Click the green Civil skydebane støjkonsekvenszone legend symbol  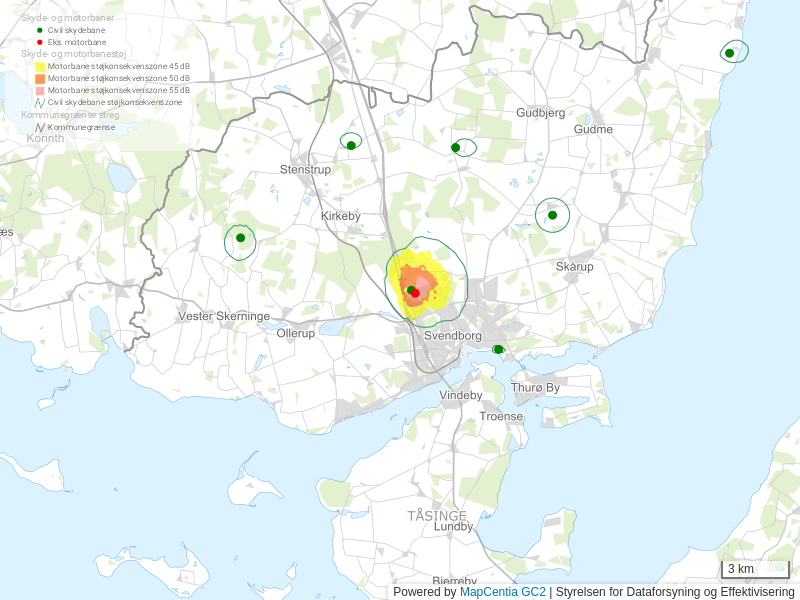point(40,102)
